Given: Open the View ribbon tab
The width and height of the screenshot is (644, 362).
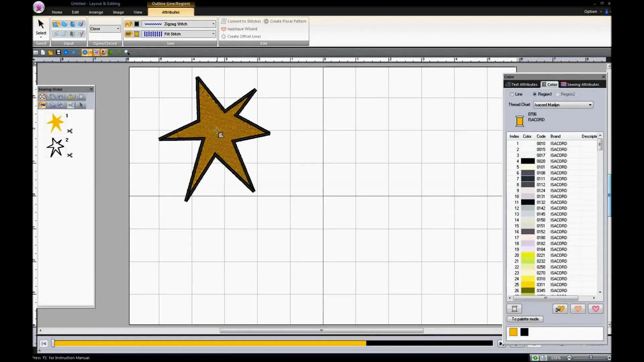Looking at the screenshot, I should (138, 12).
